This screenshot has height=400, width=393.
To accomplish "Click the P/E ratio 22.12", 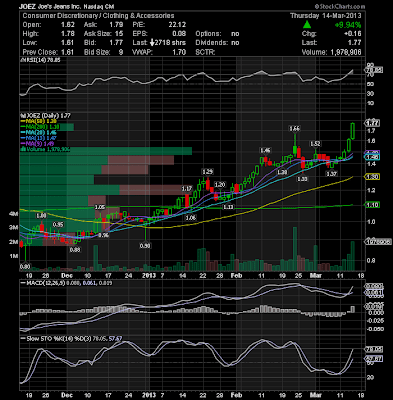I will [177, 25].
